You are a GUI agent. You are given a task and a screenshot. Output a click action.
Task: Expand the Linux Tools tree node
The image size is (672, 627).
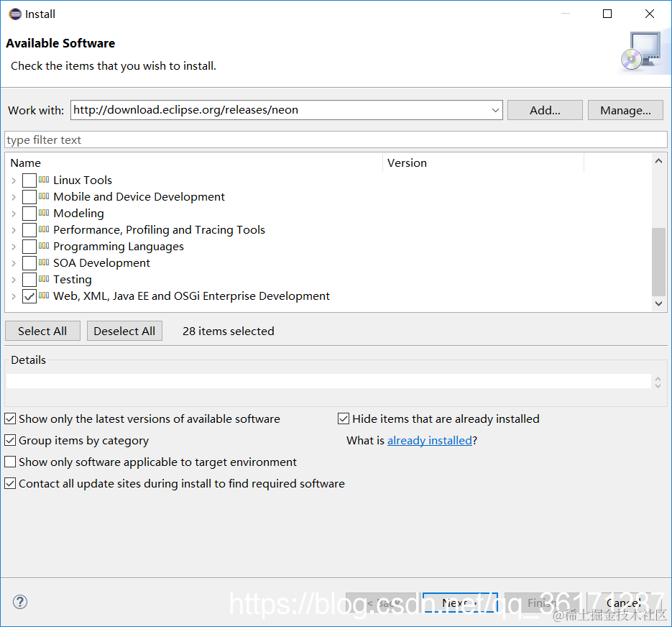14,180
